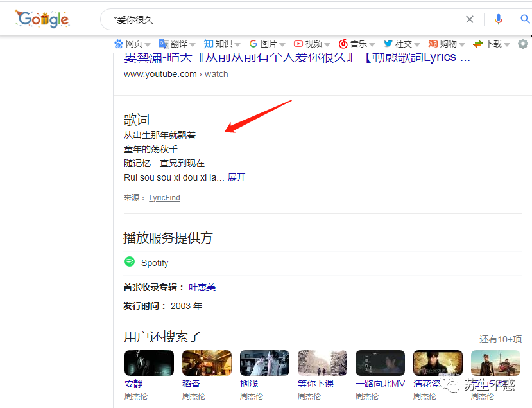Click the Google Translate 翻译 icon
Screen dimensions: 532x408
(163, 44)
